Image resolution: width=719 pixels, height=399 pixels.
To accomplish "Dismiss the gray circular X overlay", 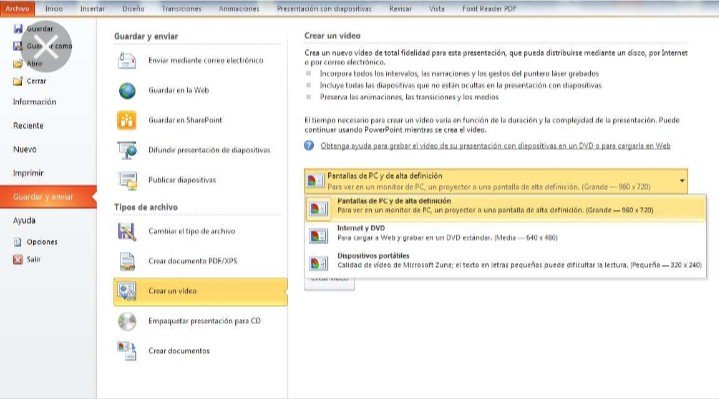I will [46, 46].
